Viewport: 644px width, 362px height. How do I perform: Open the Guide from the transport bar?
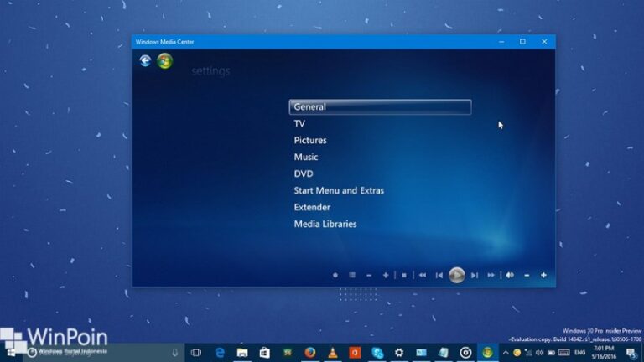352,275
